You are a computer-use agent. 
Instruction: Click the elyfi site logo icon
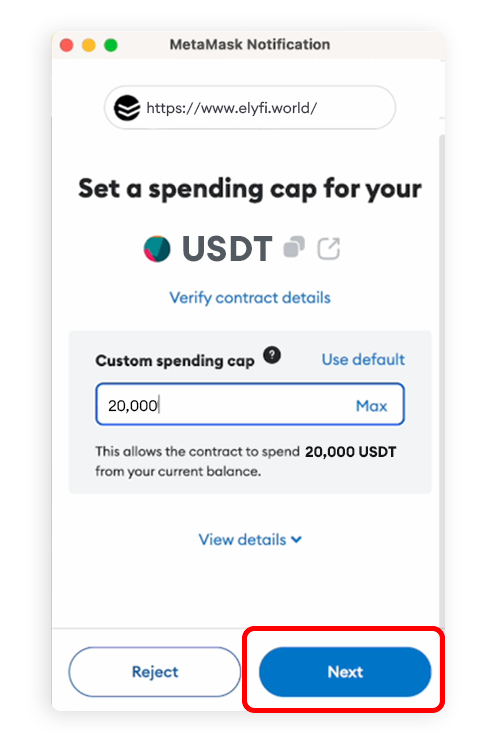127,108
